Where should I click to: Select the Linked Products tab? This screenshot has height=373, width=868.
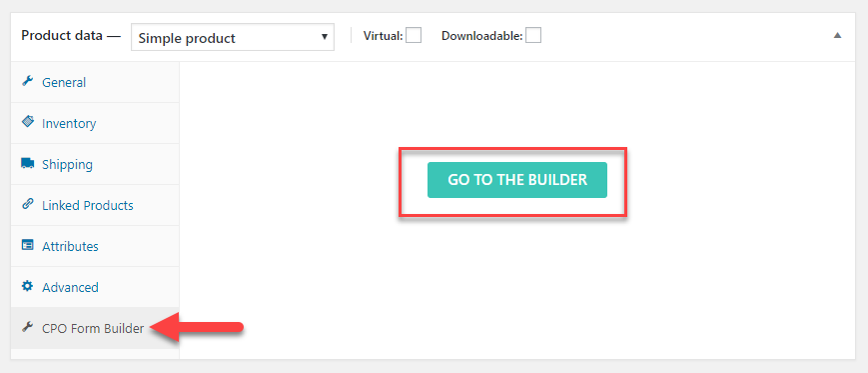95,205
